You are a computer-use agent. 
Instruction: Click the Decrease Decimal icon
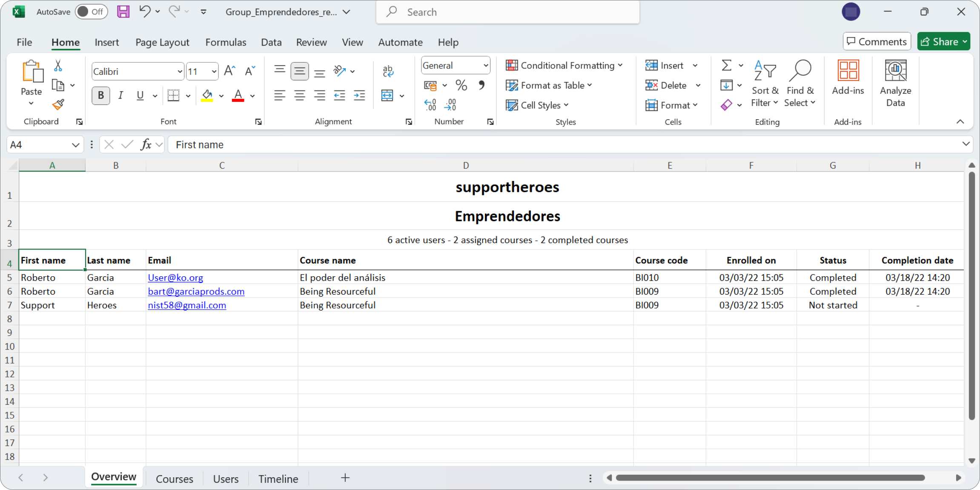coord(450,104)
